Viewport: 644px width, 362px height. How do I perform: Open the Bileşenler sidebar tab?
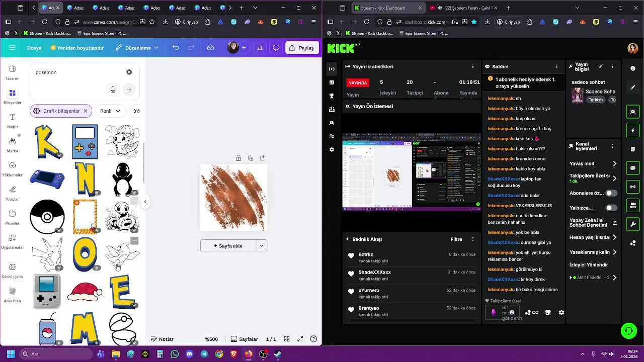pos(13,97)
